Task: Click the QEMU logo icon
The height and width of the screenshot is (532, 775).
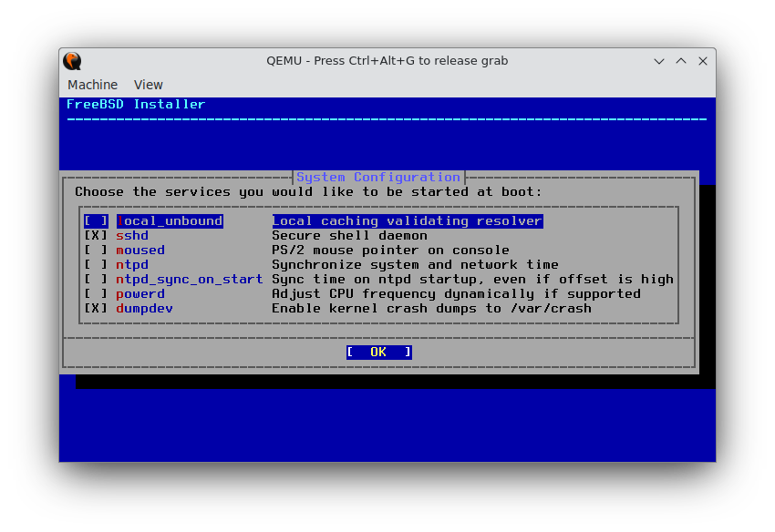Action: click(72, 60)
